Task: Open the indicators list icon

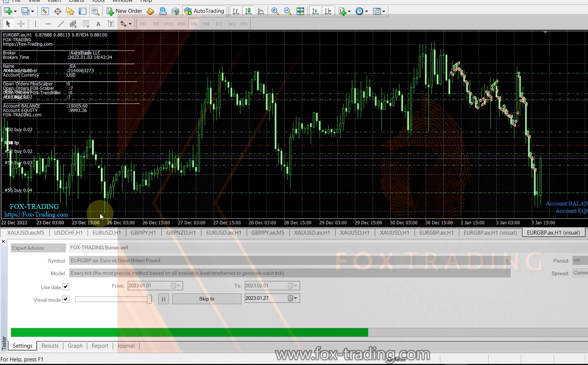Action: pos(343,11)
